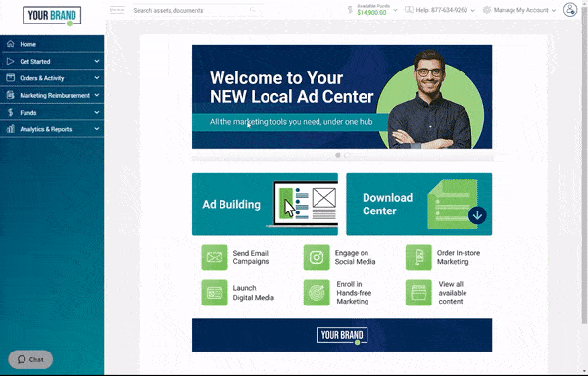Click the Manage My Account gear icon
This screenshot has height=376, width=588.
pos(487,10)
